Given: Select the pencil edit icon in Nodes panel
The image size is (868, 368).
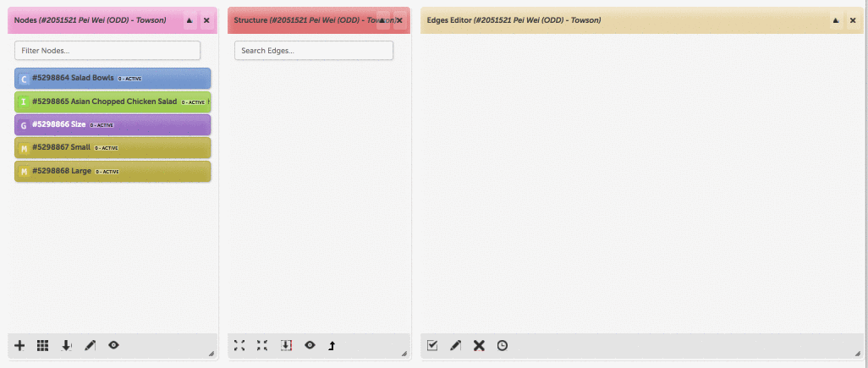Looking at the screenshot, I should pos(90,346).
